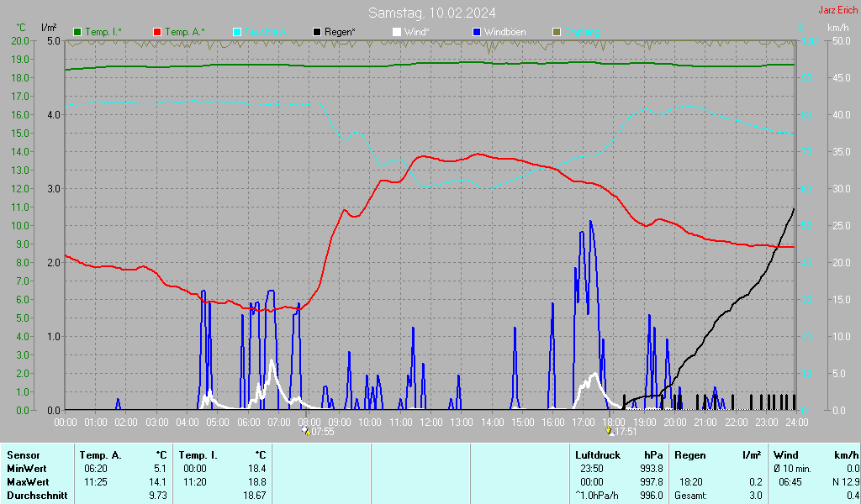Click the black Regen legend swatch

tap(317, 32)
